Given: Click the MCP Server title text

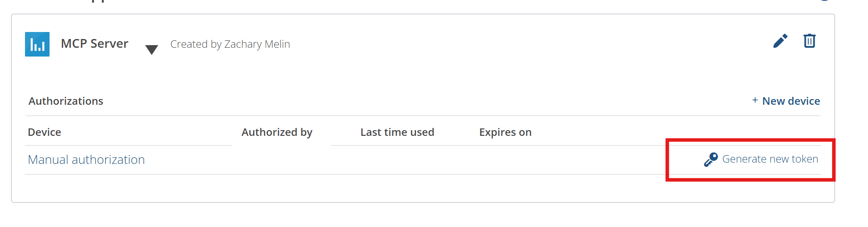Looking at the screenshot, I should click(95, 44).
